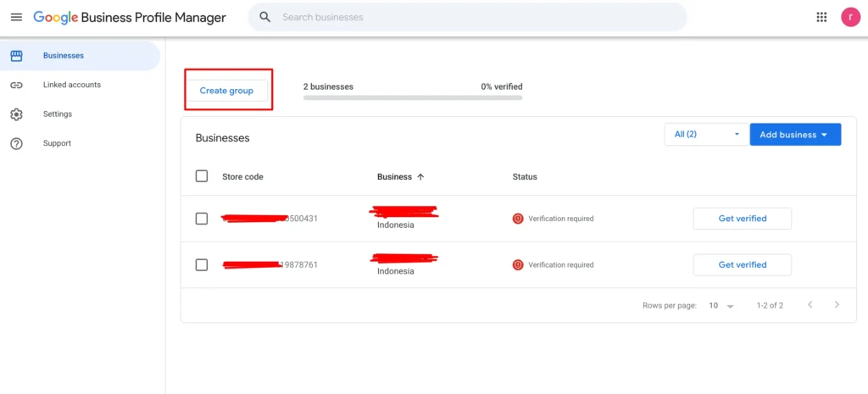Click the Support question mark icon

click(17, 143)
